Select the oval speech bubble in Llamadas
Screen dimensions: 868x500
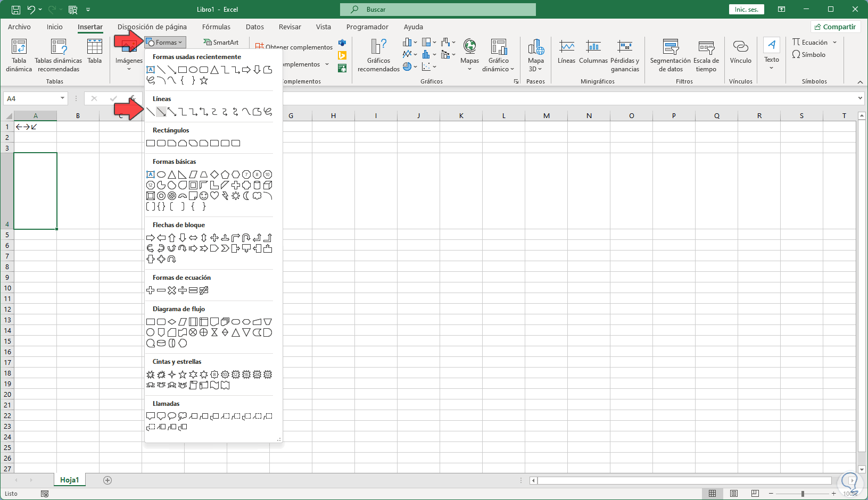click(172, 416)
